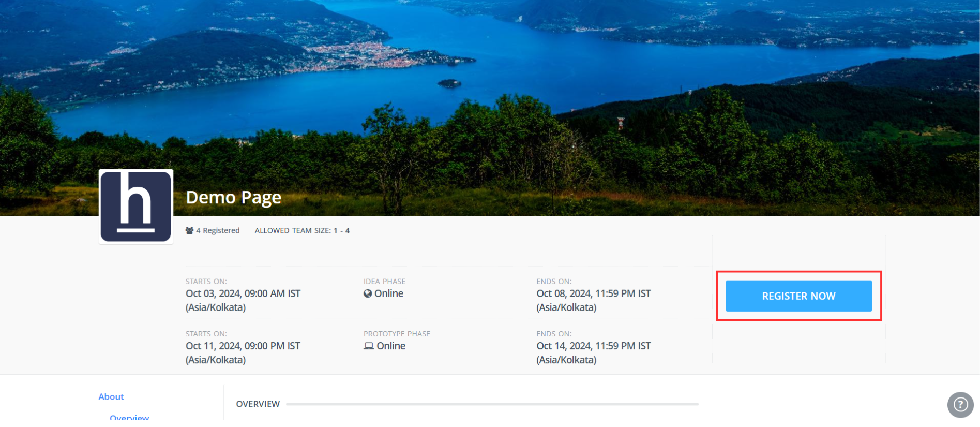Click the Oct 14, 2024 end date
Image resolution: width=980 pixels, height=427 pixels.
tap(593, 346)
